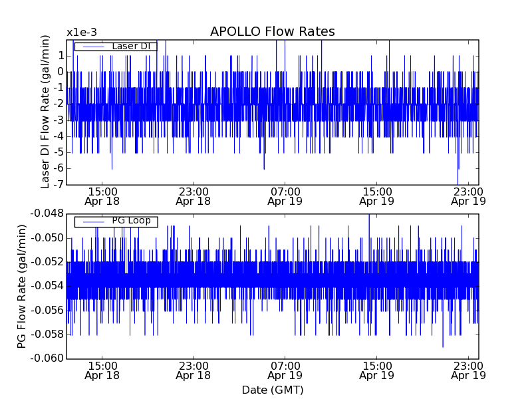Click "15:00 Apr 19" under the PG Loop plot
This screenshot has height=399, width=532.
(x=376, y=371)
